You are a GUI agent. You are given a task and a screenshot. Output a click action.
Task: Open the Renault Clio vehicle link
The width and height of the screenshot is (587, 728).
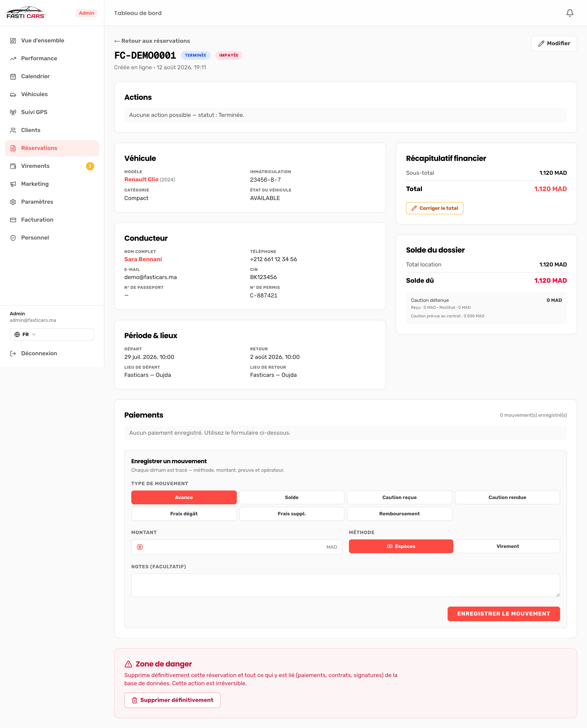pos(141,179)
